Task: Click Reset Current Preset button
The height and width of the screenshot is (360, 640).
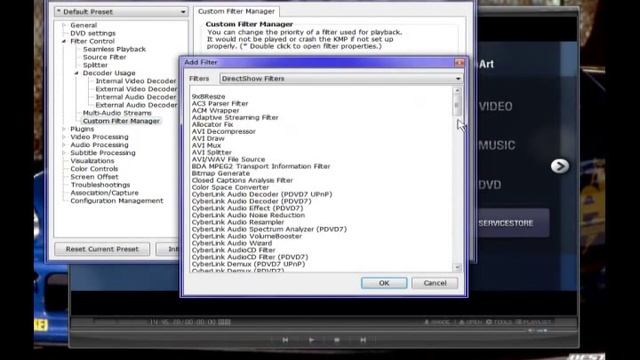Action: click(x=102, y=249)
